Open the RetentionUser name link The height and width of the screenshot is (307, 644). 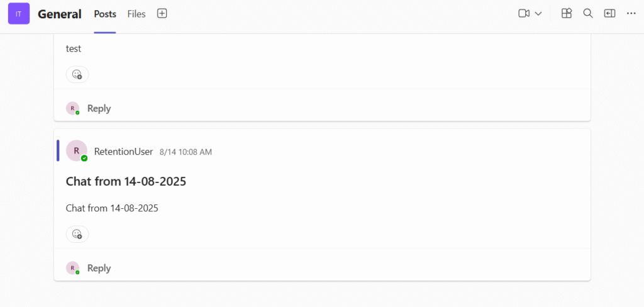point(123,152)
